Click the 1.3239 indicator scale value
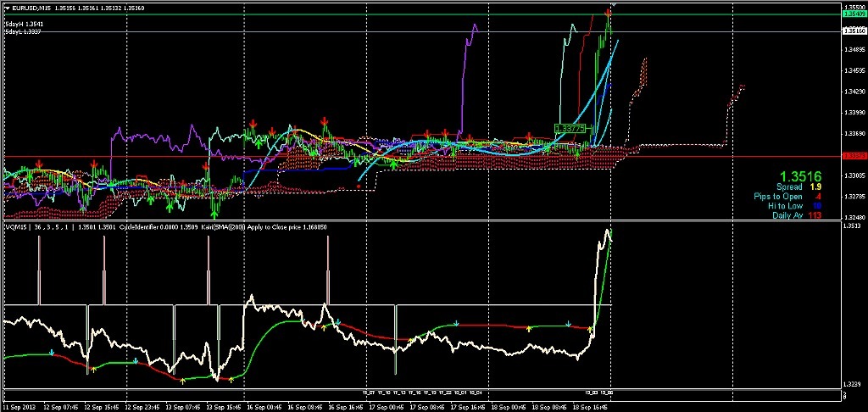Image resolution: width=868 pixels, height=412 pixels. click(x=850, y=384)
